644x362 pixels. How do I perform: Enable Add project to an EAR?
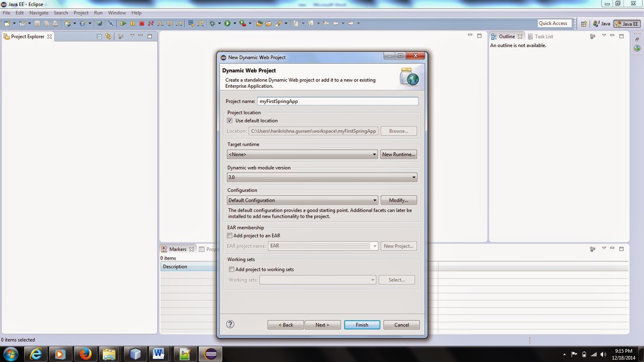[x=230, y=235]
